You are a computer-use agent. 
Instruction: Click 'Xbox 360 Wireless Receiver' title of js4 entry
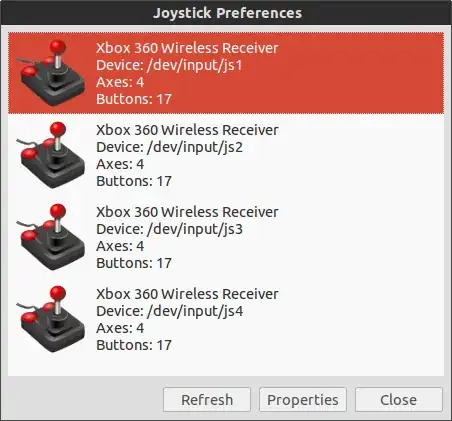coord(187,294)
